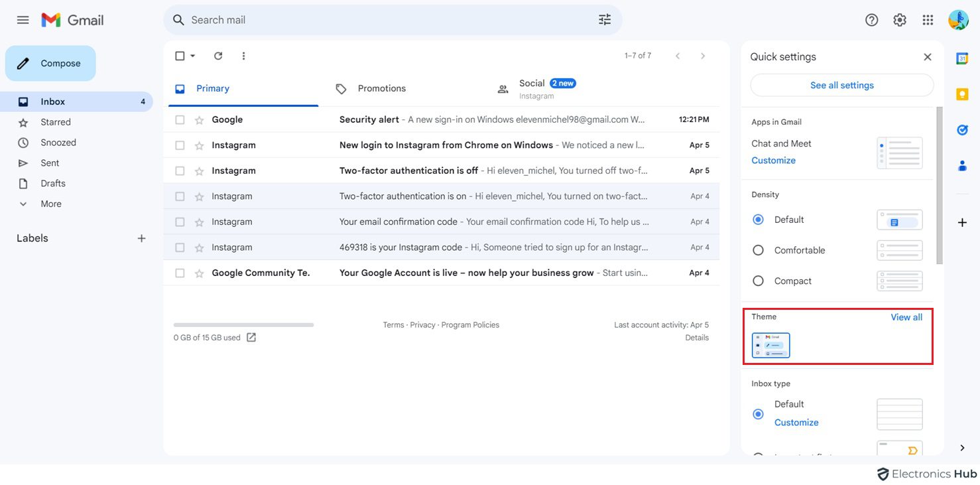This screenshot has width=980, height=485.
Task: Check the checkbox for the Instagram login email
Action: click(x=179, y=145)
